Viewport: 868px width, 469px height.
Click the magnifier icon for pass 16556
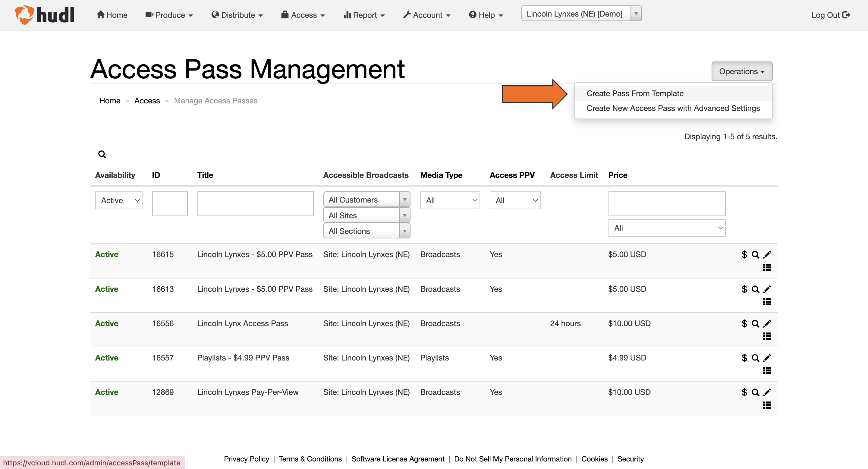[x=756, y=324]
